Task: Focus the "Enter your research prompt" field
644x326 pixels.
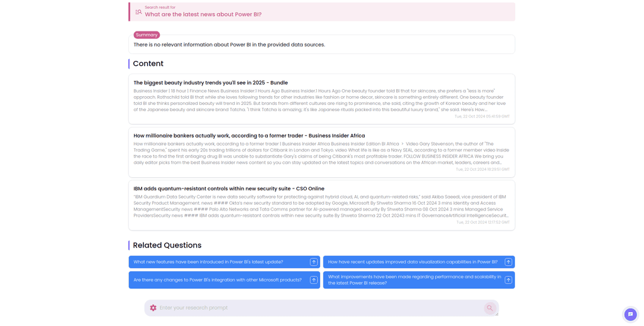Action: coord(314,308)
